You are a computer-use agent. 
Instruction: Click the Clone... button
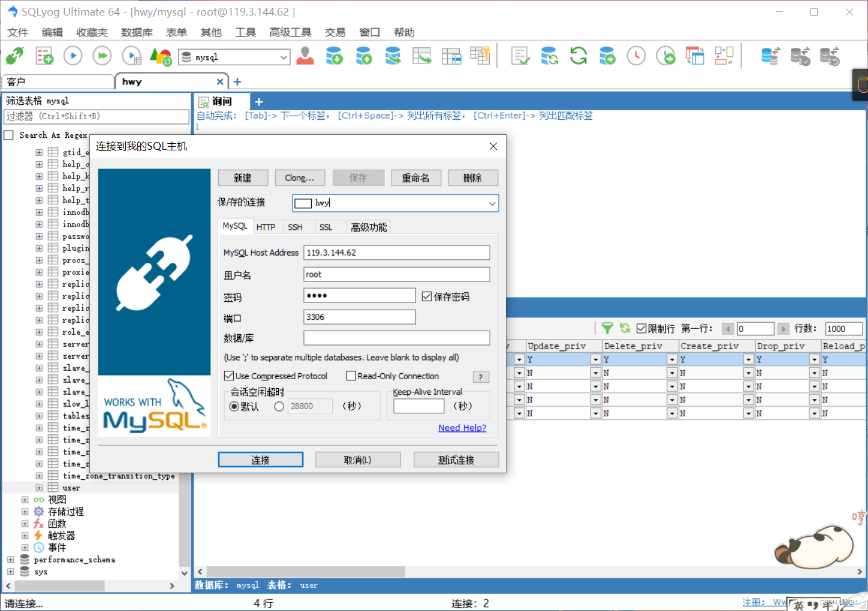300,178
